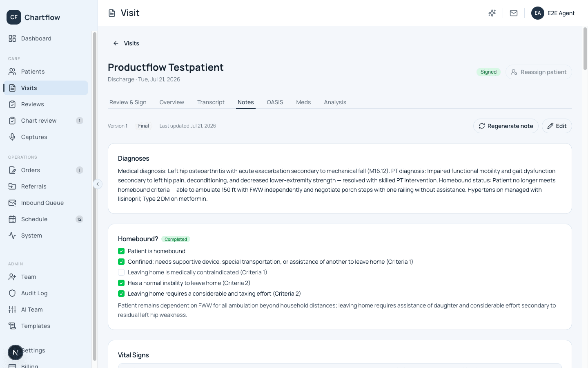The height and width of the screenshot is (368, 588).
Task: Click the Reassign patient button
Action: [x=539, y=72]
